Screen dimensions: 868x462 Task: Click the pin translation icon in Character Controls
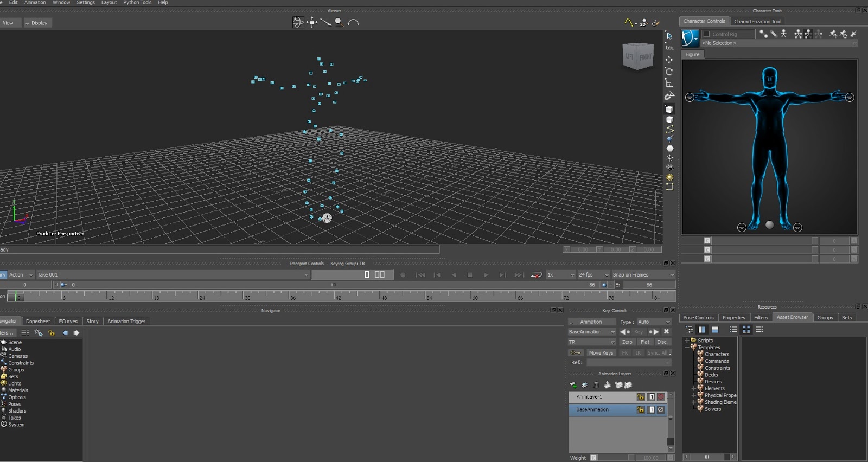[833, 34]
